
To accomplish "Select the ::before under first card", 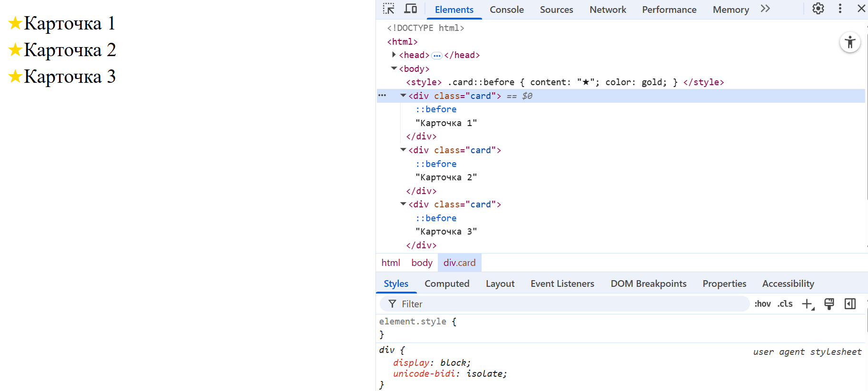I will coord(436,109).
